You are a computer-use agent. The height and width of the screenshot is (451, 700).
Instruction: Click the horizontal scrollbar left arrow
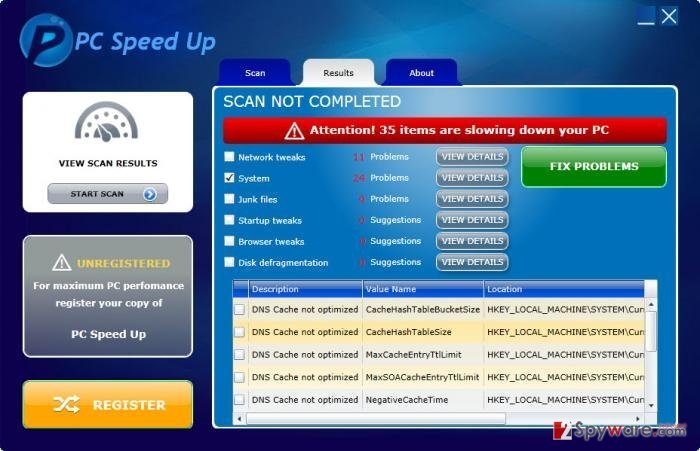[x=239, y=418]
